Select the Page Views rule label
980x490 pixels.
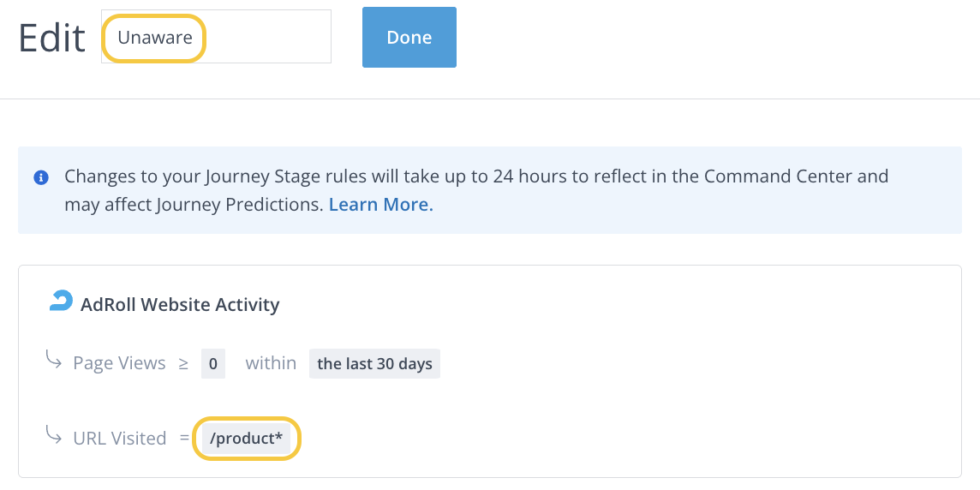[x=119, y=363]
